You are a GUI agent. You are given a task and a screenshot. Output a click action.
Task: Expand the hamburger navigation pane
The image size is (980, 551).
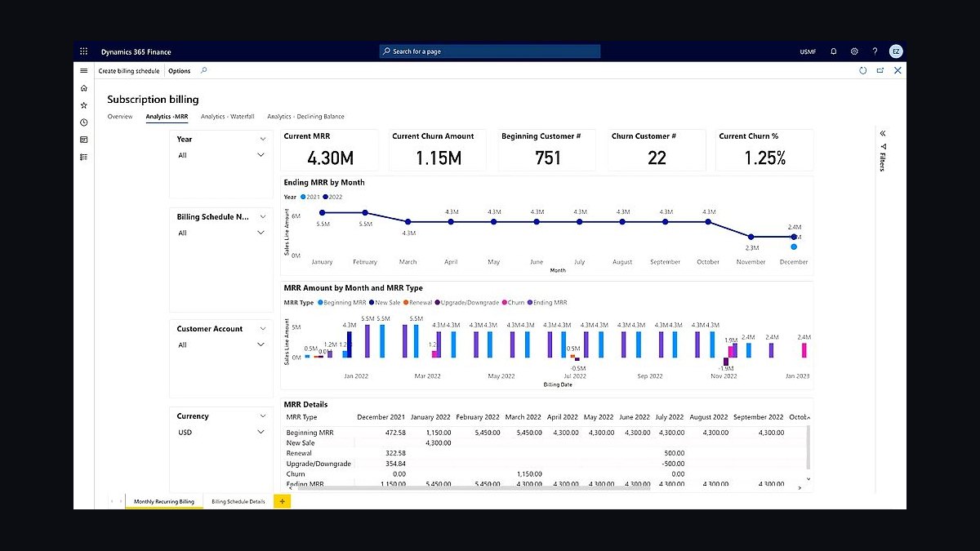click(83, 71)
